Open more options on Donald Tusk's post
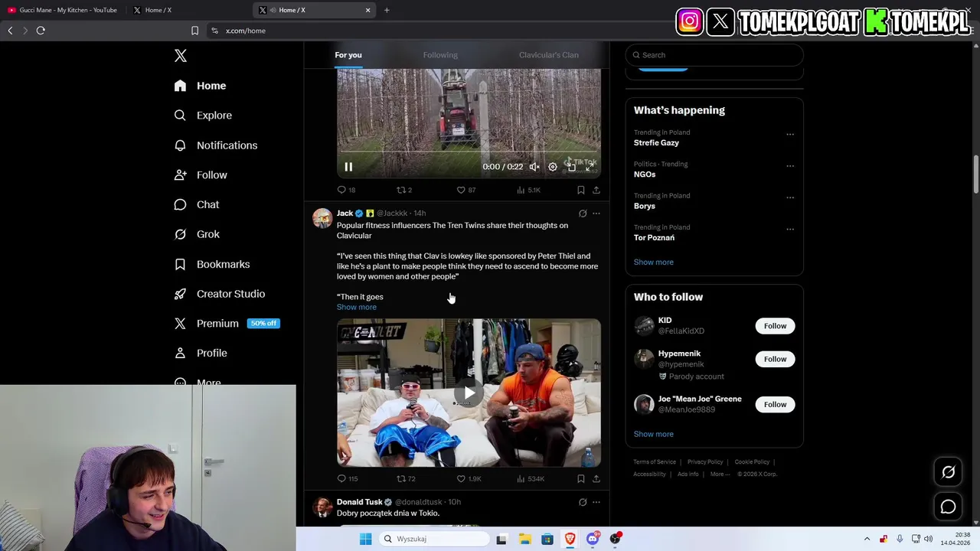This screenshot has width=980, height=551. pos(596,503)
